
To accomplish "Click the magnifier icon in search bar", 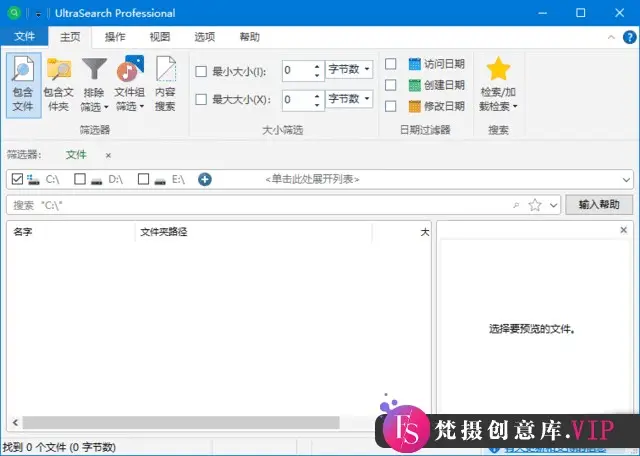I will click(x=516, y=205).
